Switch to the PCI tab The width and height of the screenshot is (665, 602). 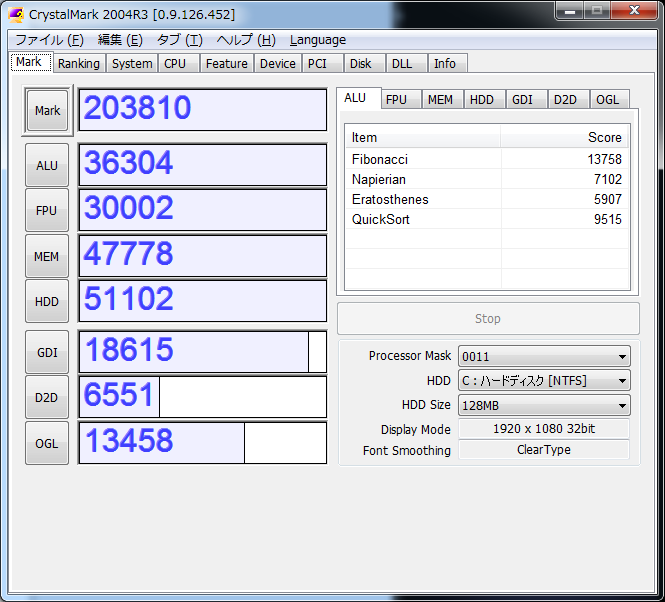click(322, 63)
